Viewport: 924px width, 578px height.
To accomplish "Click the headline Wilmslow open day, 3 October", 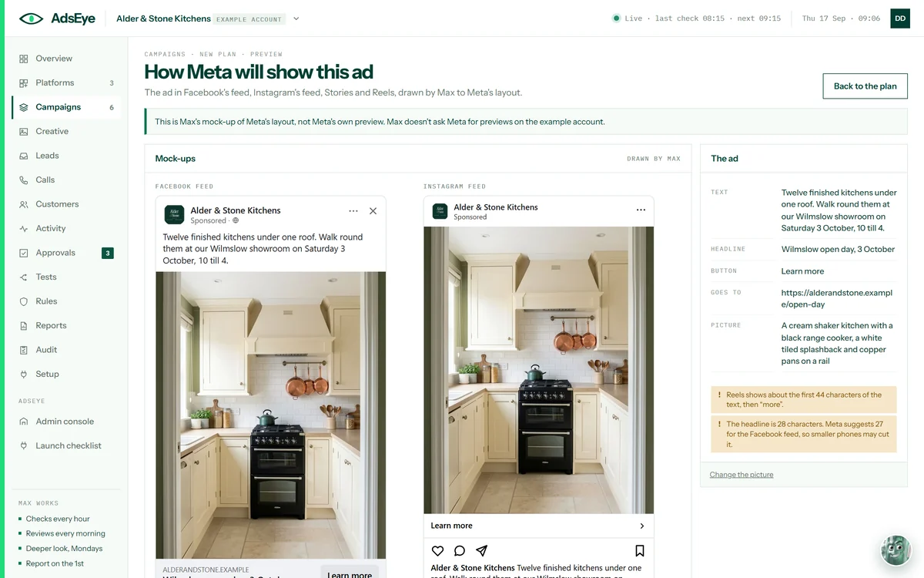I will click(838, 250).
